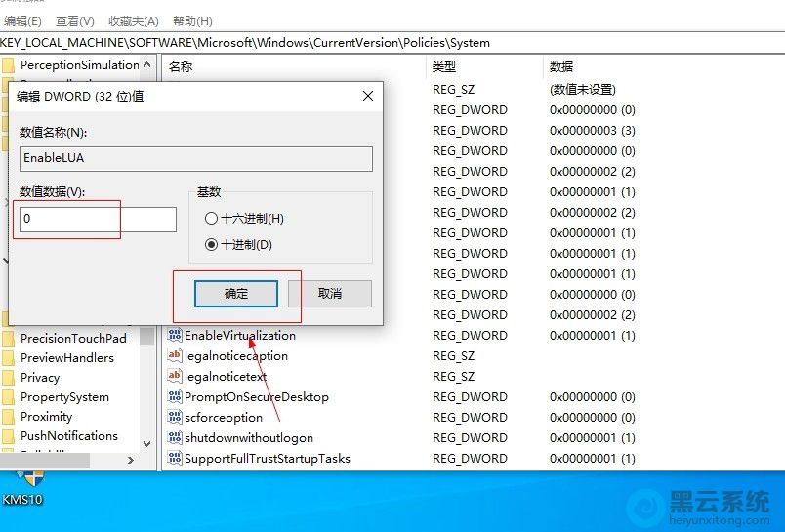Select the scforceoption value name
The height and width of the screenshot is (532, 785).
tap(224, 418)
